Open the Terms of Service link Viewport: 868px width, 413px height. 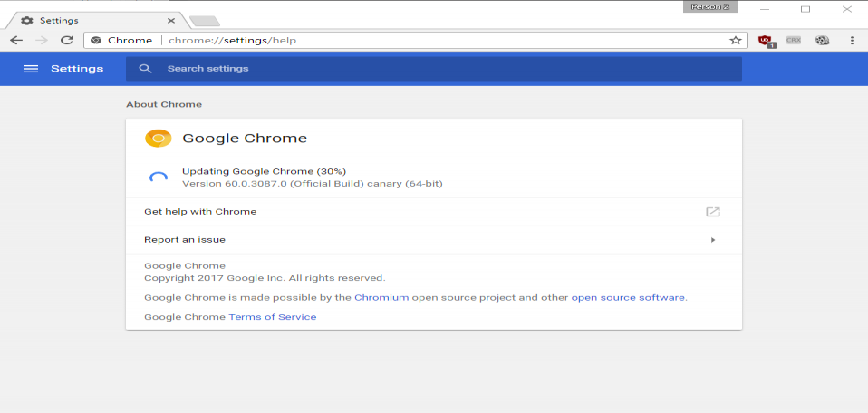[x=272, y=317]
